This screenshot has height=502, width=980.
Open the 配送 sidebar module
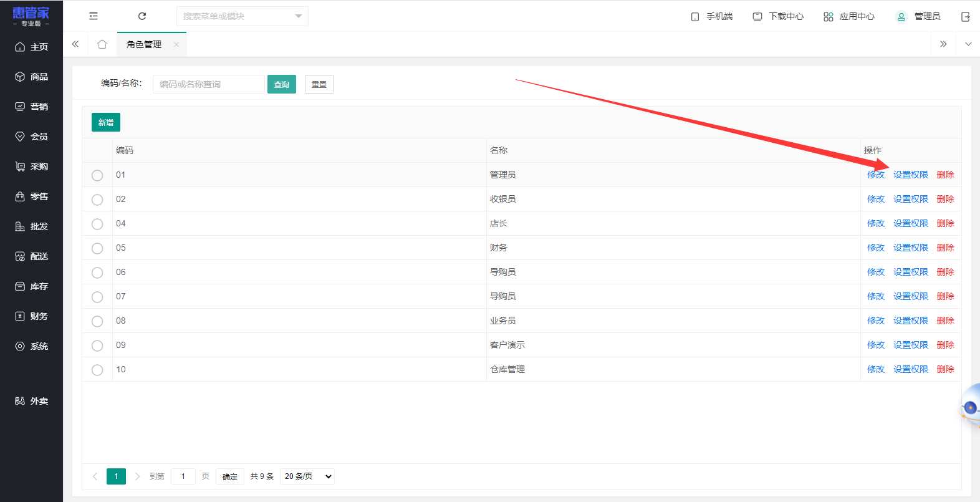point(31,256)
